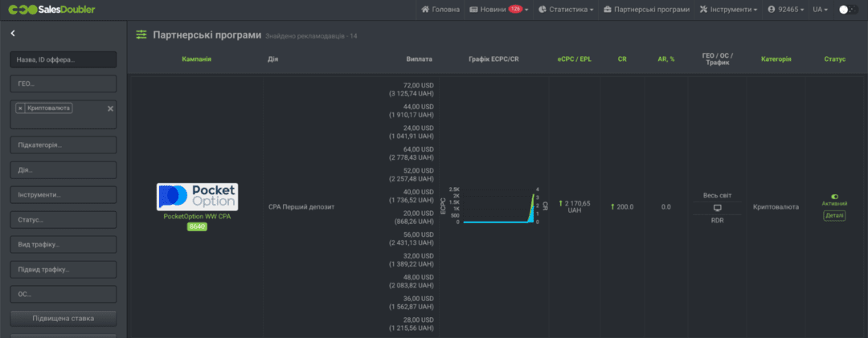This screenshot has height=338, width=868.
Task: Click the Деталі button
Action: pyautogui.click(x=834, y=216)
